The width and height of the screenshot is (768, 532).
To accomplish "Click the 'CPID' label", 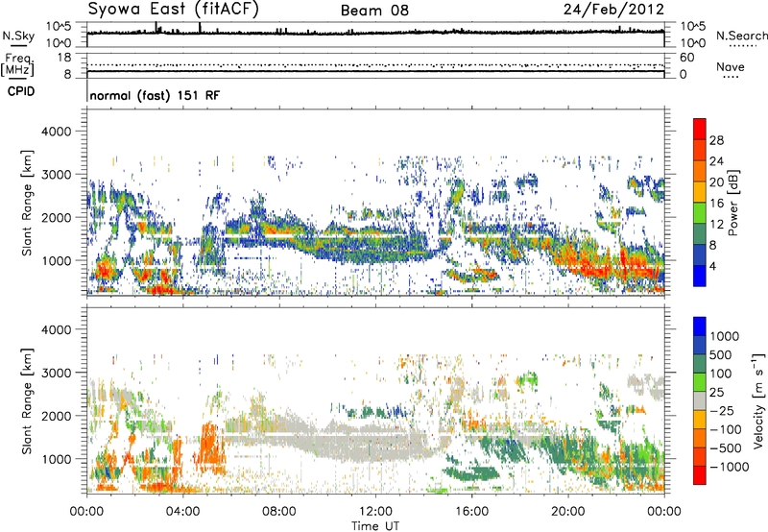I will tap(21, 91).
